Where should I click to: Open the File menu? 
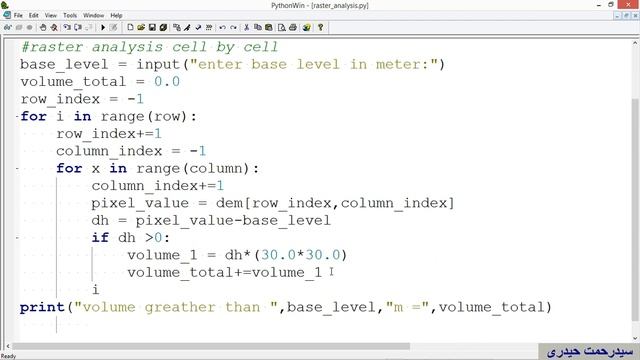18,16
